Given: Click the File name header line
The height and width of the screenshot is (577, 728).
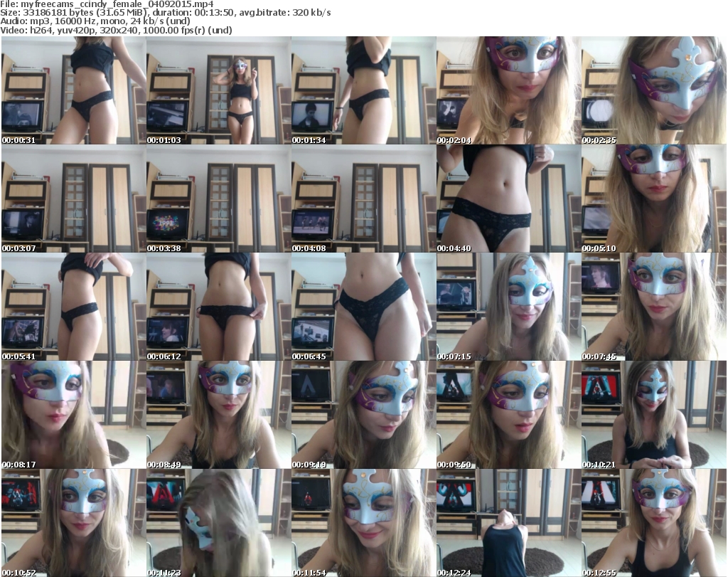Looking at the screenshot, I should click(x=107, y=4).
